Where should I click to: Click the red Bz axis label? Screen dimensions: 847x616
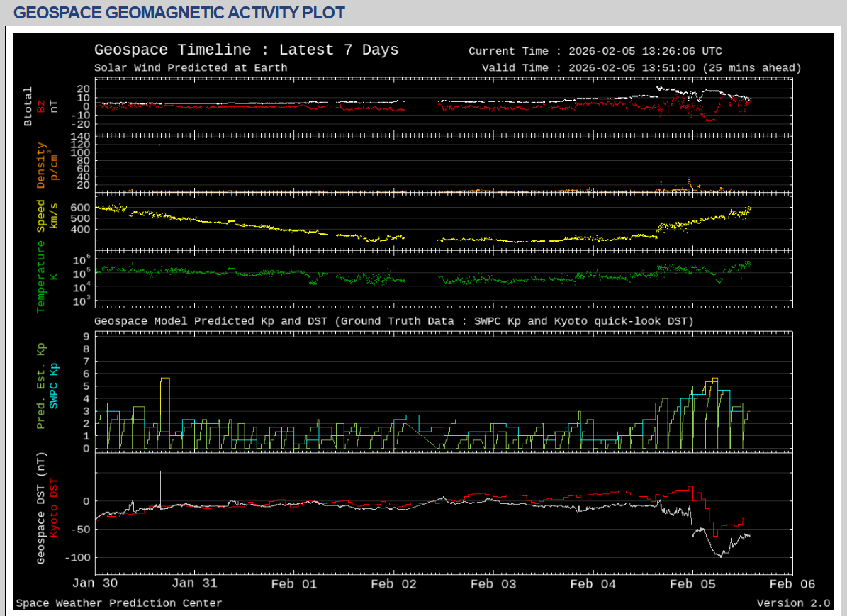pos(41,106)
